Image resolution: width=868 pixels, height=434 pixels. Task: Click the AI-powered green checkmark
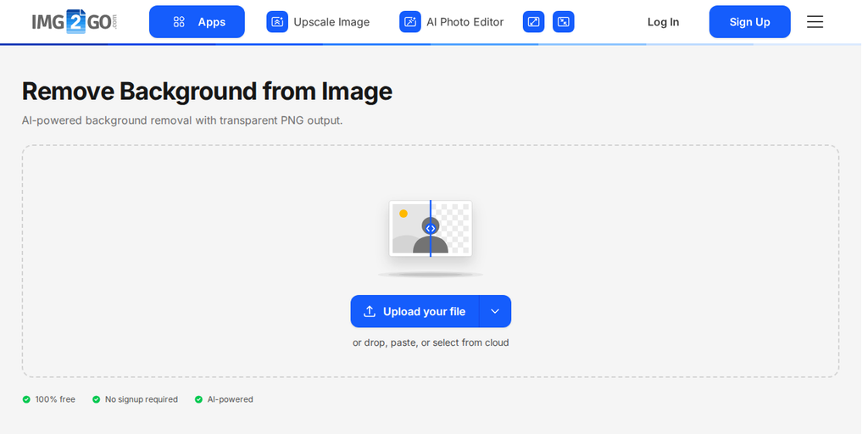[x=198, y=399]
